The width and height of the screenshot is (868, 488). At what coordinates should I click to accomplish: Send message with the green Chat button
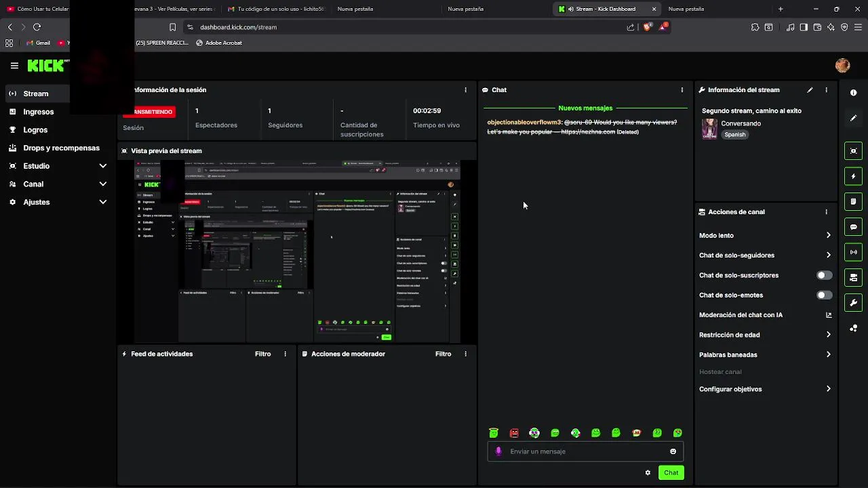point(671,472)
